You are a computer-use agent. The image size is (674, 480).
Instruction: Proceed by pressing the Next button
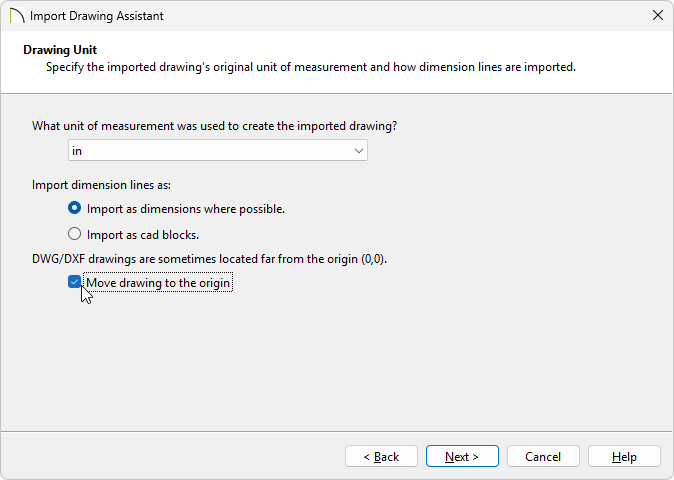pyautogui.click(x=462, y=457)
